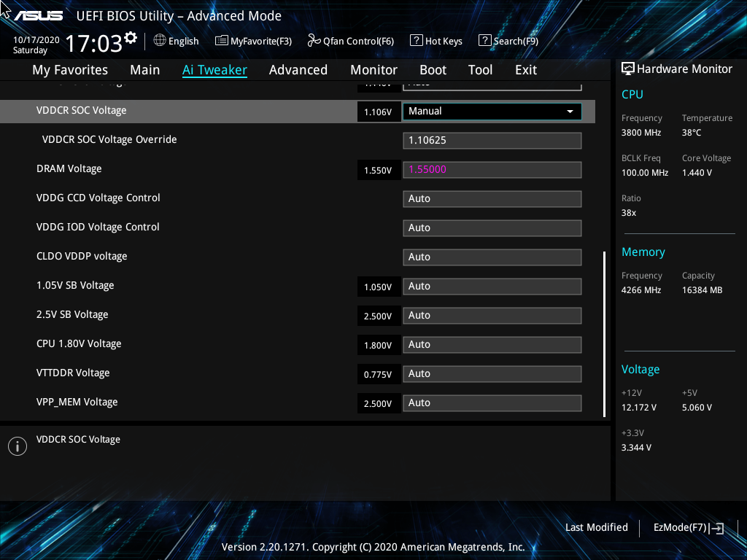
Task: Select the VDDG CCD Voltage Control label
Action: [x=98, y=198]
